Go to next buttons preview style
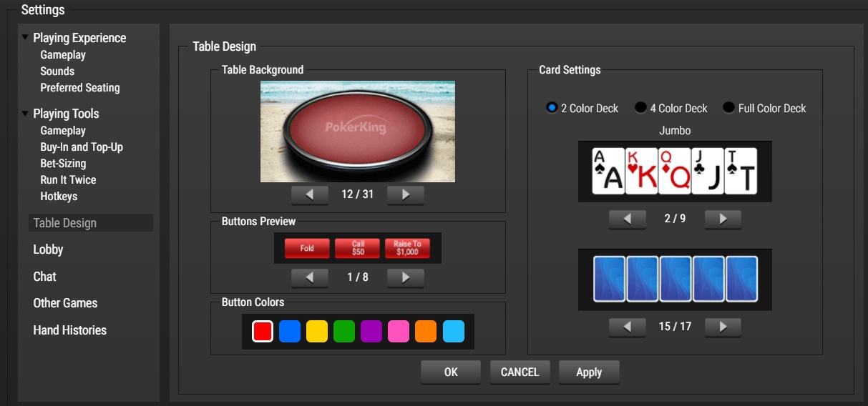The image size is (868, 406). (405, 277)
